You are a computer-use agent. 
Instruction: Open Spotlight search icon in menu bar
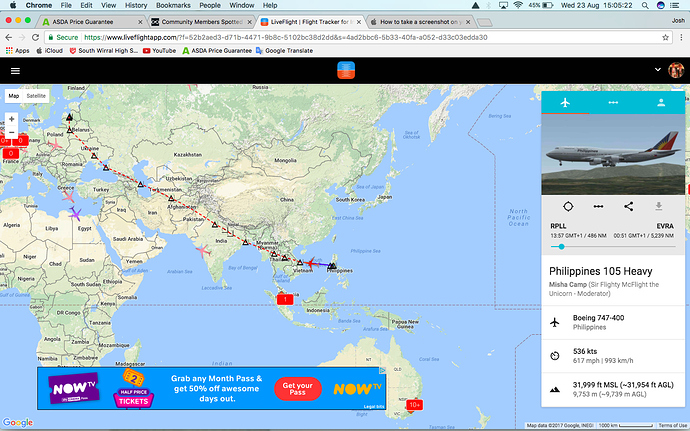point(645,5)
